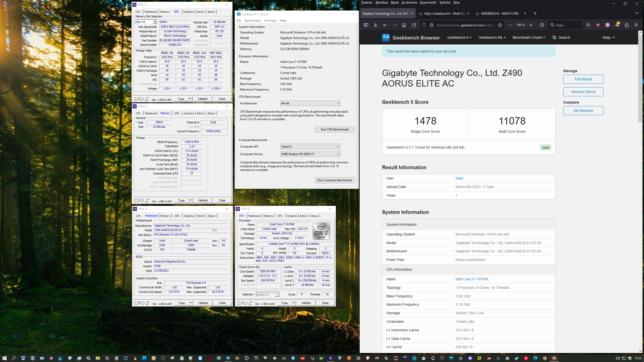The height and width of the screenshot is (362, 644).
Task: Click Remove Result button
Action: pos(583,92)
